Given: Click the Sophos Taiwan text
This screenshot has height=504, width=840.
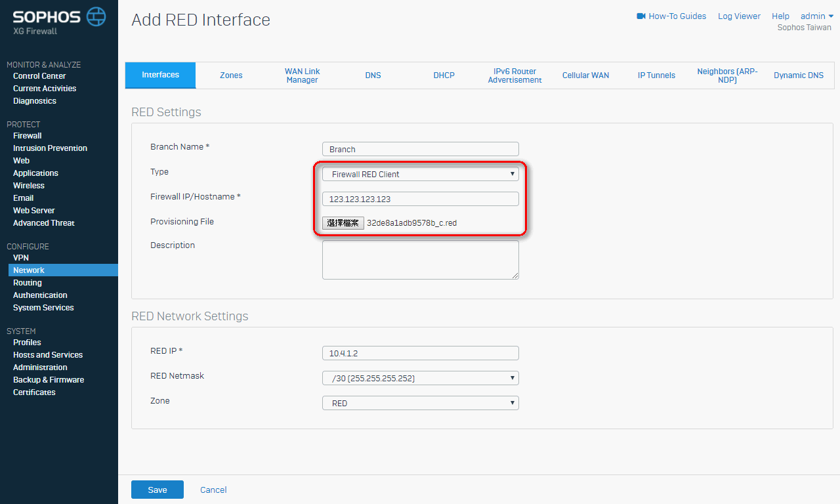Looking at the screenshot, I should (x=804, y=28).
